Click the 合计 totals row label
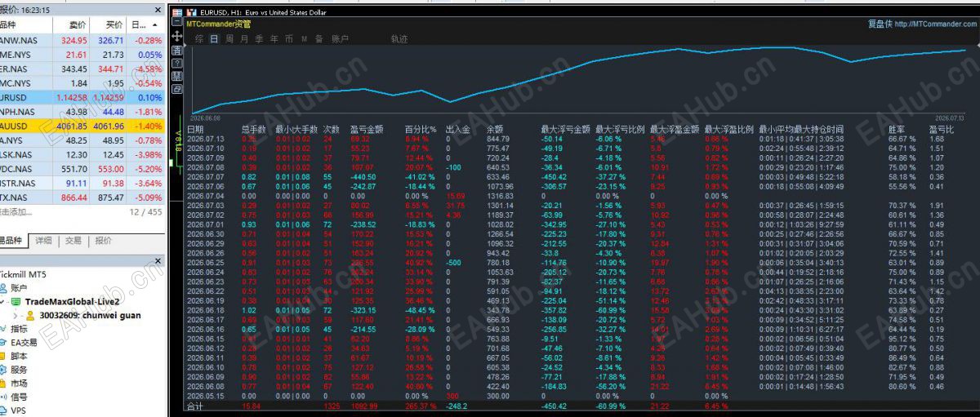The height and width of the screenshot is (417, 980). point(194,406)
